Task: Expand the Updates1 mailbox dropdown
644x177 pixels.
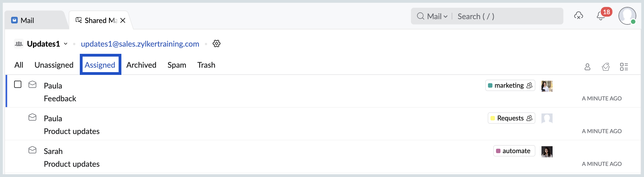Action: [x=66, y=44]
